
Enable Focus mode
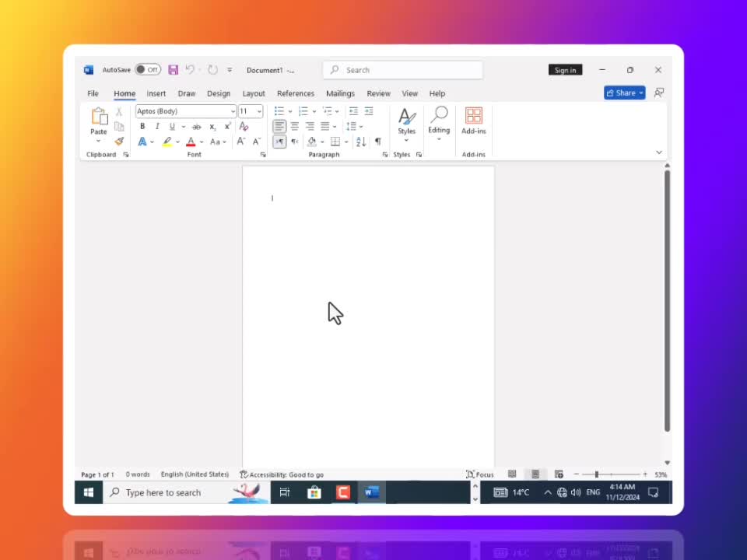480,474
